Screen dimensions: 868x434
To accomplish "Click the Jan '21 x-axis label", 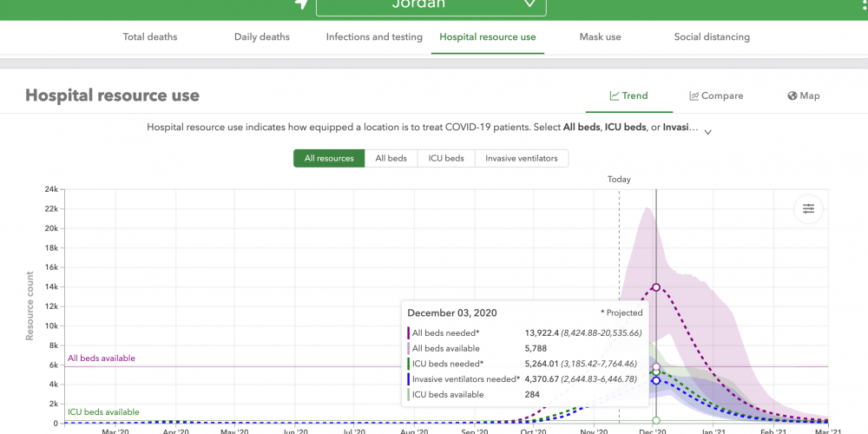I will pyautogui.click(x=714, y=431).
